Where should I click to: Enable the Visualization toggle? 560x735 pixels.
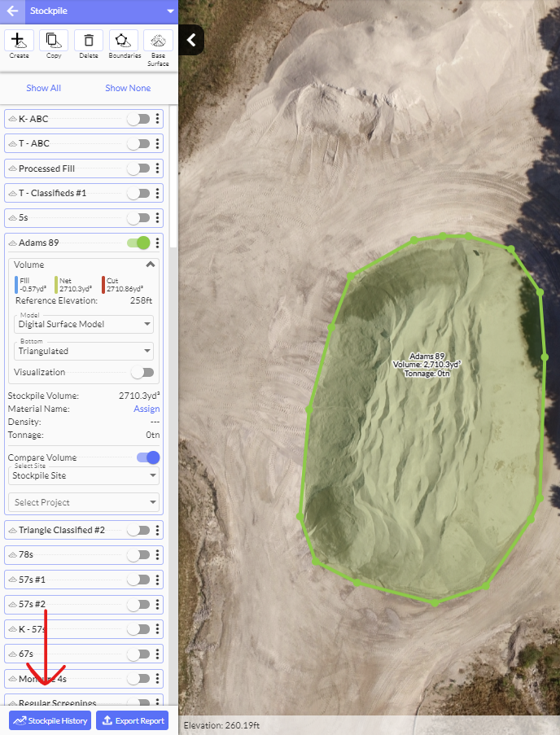142,373
